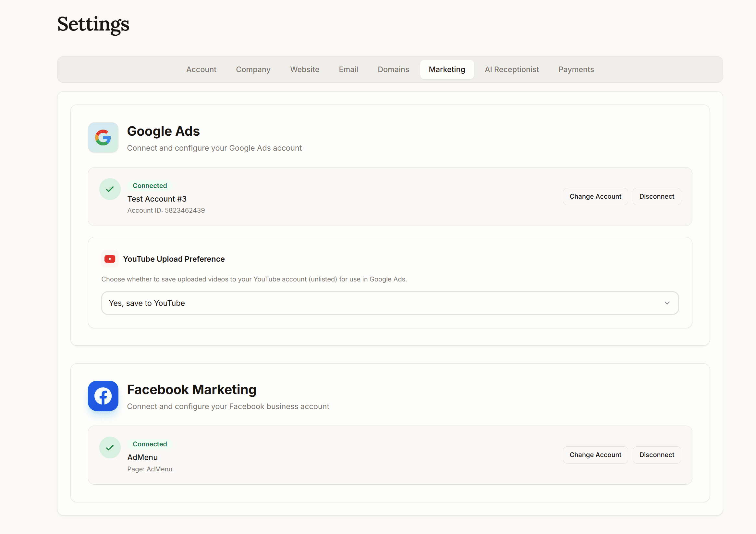Disconnect the Google Ads account
This screenshot has width=756, height=534.
click(x=657, y=197)
